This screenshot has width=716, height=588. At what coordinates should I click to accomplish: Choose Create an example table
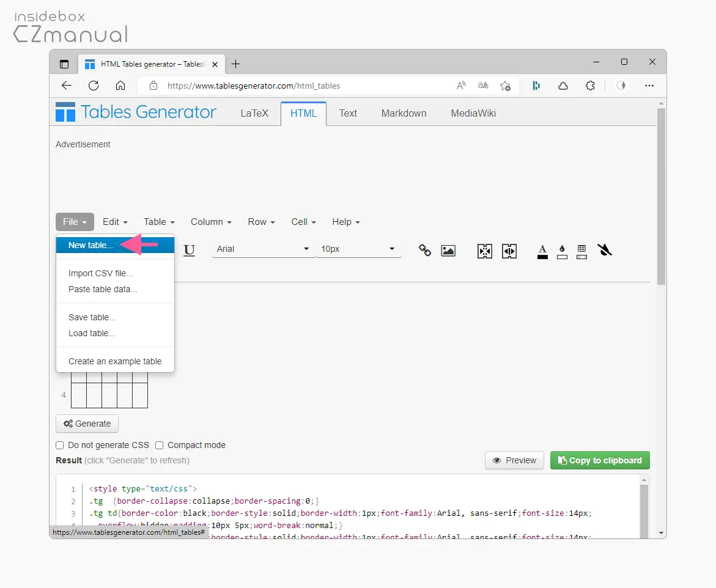[115, 362]
